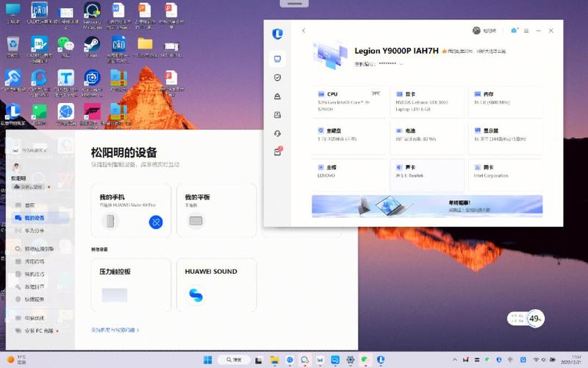This screenshot has width=588, height=368.
Task: Click the 49% floating performance ball
Action: tap(535, 319)
